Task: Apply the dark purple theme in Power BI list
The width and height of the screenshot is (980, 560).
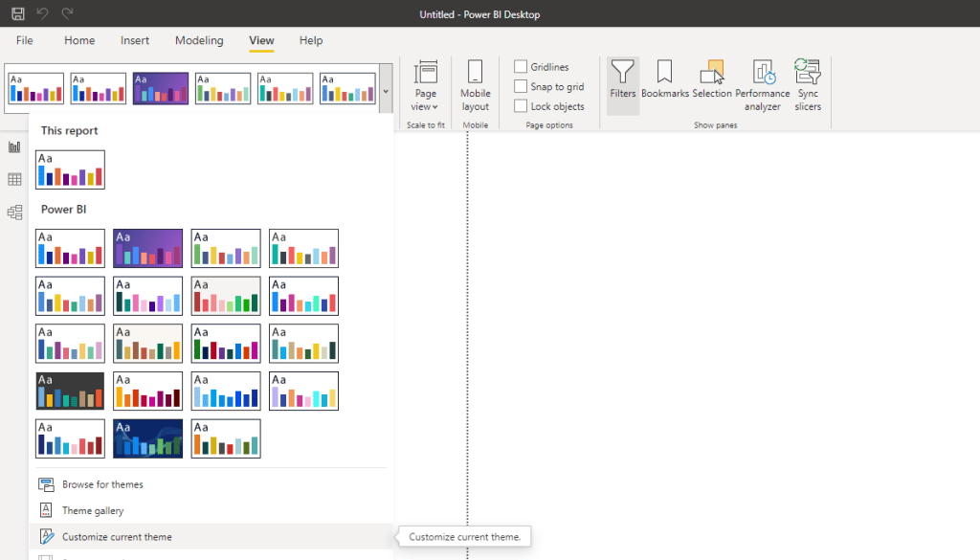Action: (147, 248)
